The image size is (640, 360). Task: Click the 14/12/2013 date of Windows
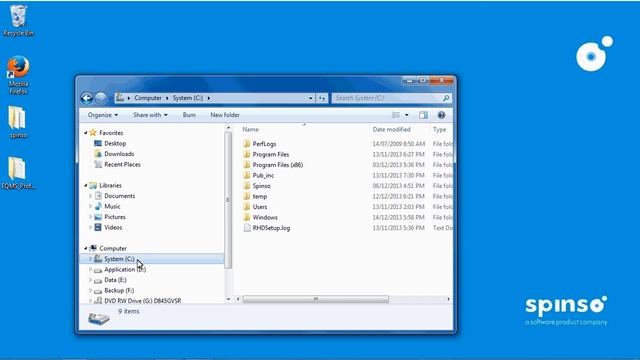click(398, 218)
